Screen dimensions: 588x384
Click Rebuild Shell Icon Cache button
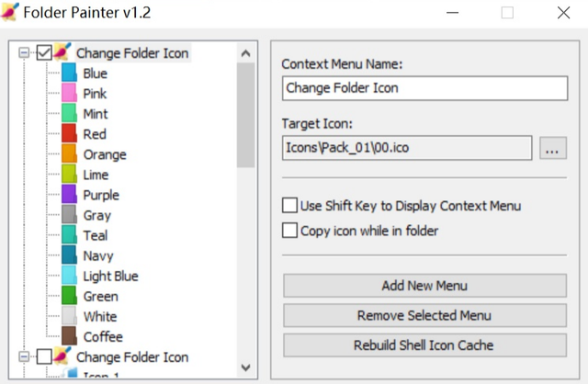pos(424,345)
